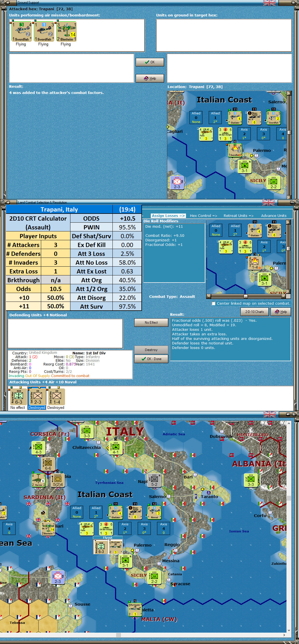
Task: Switch to Assign Losses step
Action: [x=168, y=216]
